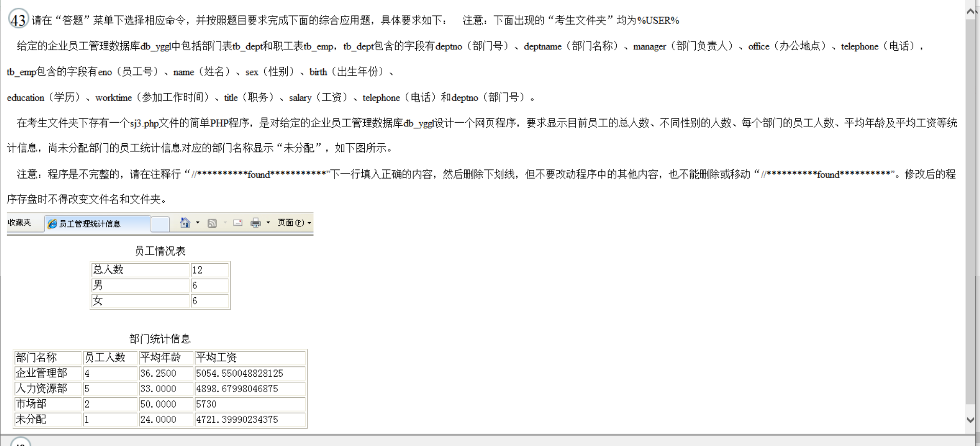Click the 男 cell
Viewport: 980px width, 446px height.
click(140, 285)
